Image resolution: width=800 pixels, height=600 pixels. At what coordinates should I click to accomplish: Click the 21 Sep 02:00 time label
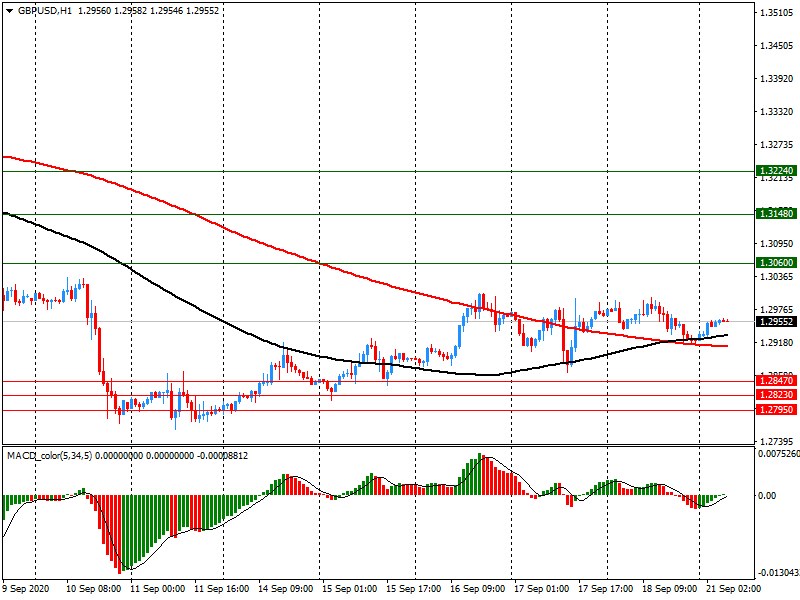point(733,589)
